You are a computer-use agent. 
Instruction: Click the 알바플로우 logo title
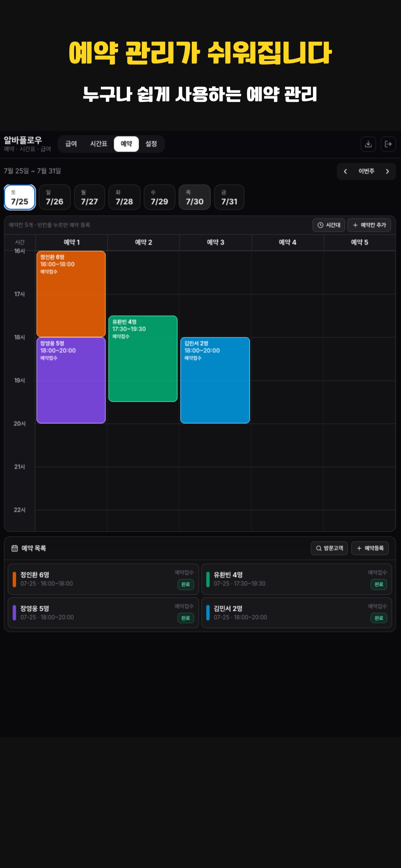tap(23, 140)
